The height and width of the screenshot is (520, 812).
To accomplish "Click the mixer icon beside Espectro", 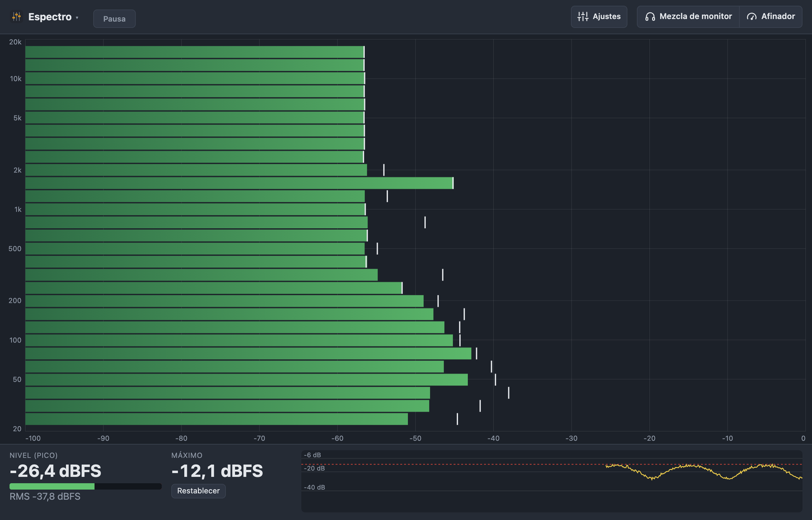I will pyautogui.click(x=17, y=17).
